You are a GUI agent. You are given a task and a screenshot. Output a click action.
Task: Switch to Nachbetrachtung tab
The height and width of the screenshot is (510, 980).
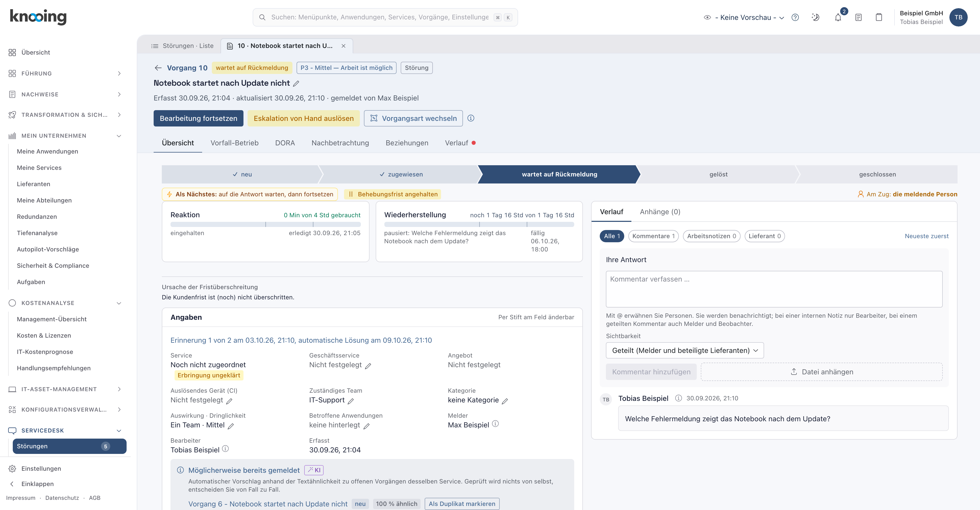[340, 143]
